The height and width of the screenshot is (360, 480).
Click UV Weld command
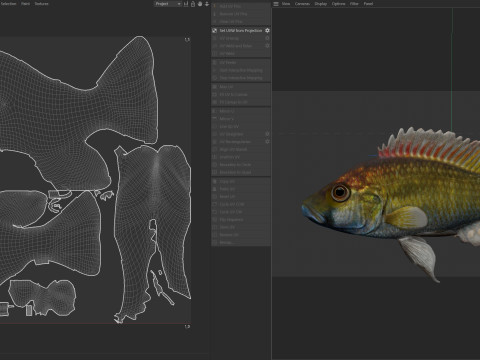click(241, 54)
